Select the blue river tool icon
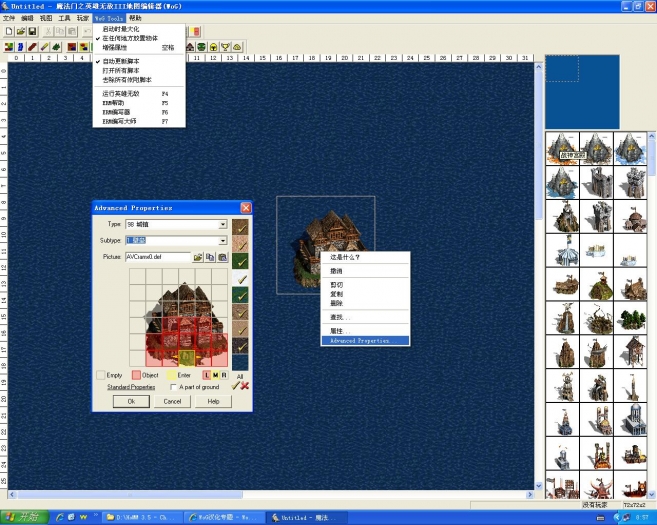This screenshot has height=525, width=657. 21,47
